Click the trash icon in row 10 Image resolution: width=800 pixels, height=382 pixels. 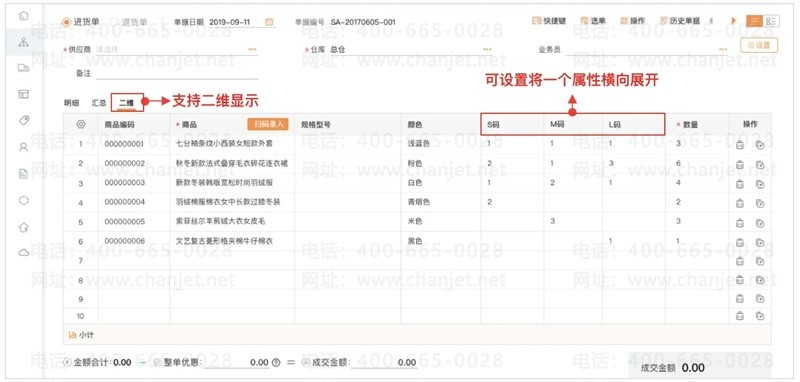pos(740,316)
